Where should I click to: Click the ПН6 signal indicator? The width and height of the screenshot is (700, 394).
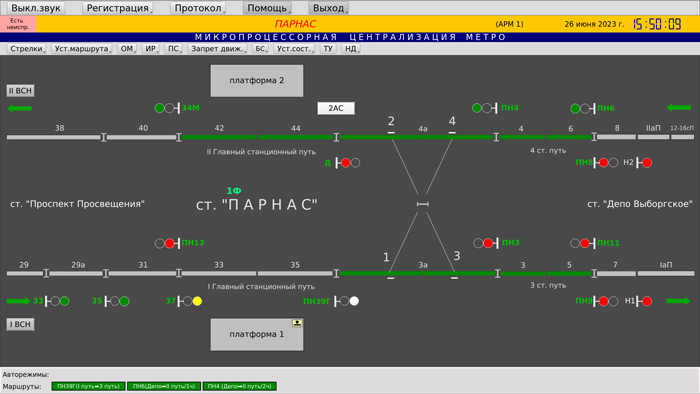coord(583,108)
